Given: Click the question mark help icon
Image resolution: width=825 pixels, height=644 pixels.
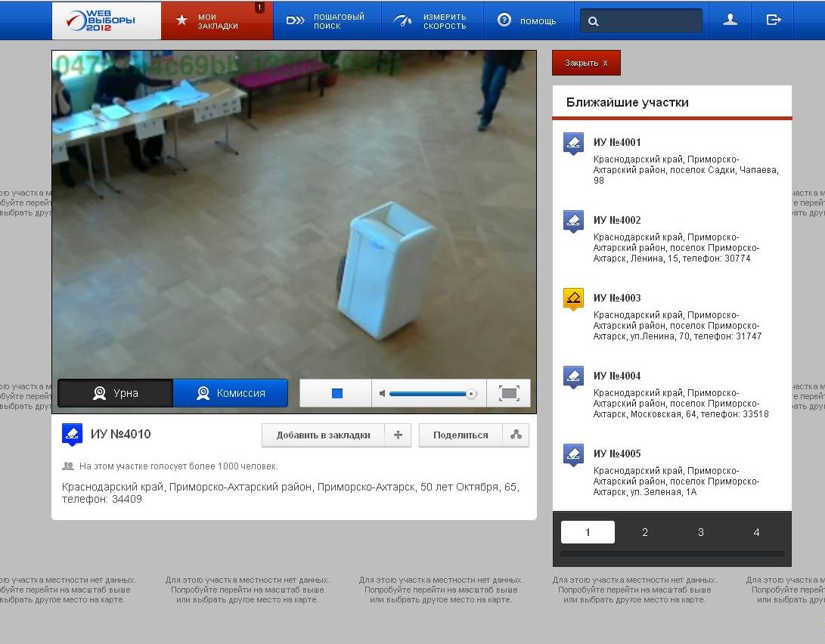Looking at the screenshot, I should pos(504,20).
